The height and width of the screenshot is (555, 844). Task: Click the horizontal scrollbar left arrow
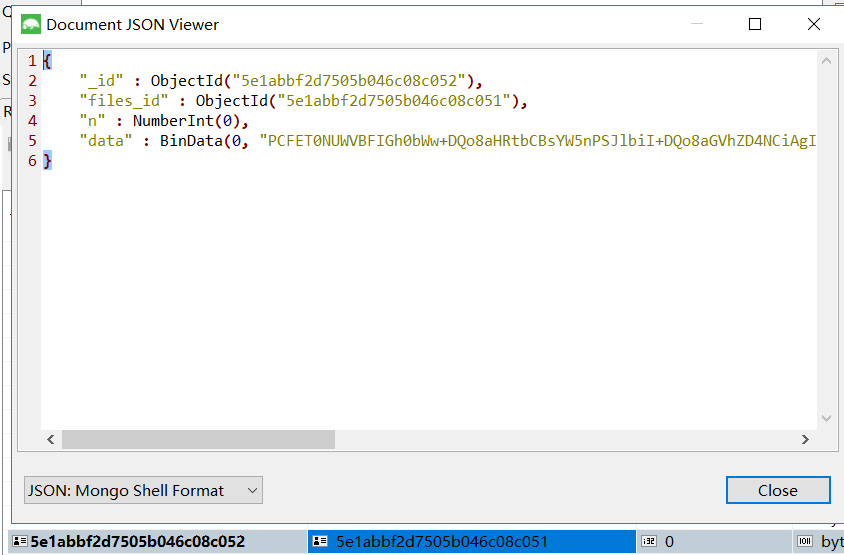(x=51, y=439)
